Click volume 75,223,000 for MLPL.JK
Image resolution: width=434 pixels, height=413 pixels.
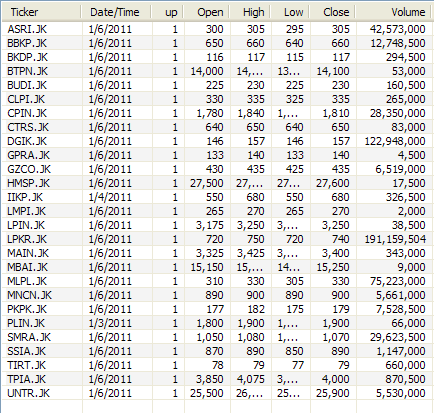pyautogui.click(x=397, y=281)
